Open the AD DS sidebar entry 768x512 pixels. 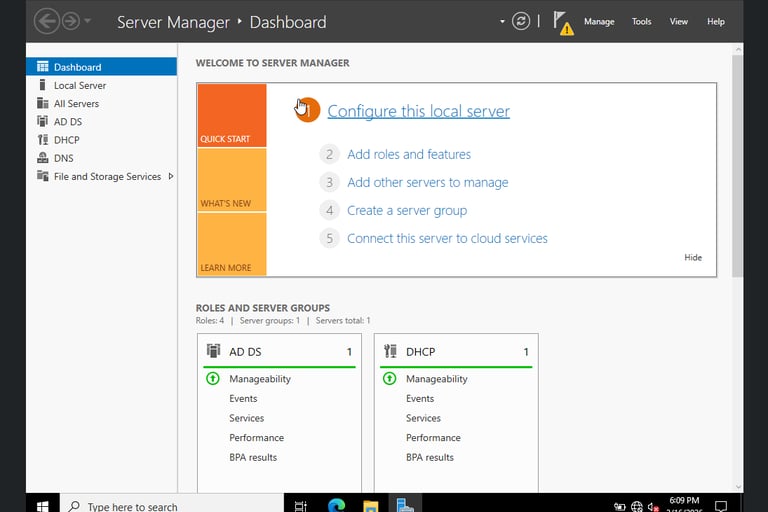tap(101, 122)
